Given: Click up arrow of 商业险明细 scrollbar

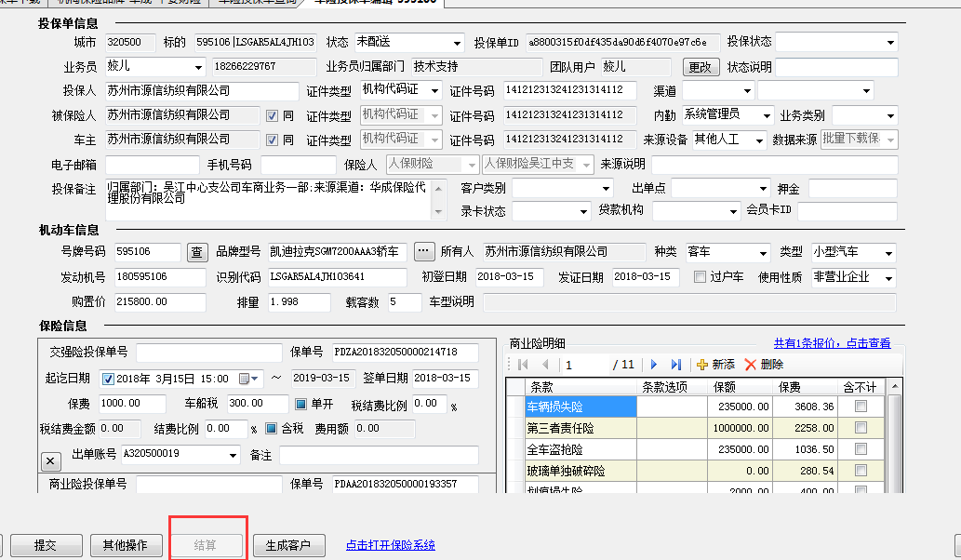Looking at the screenshot, I should [x=895, y=386].
